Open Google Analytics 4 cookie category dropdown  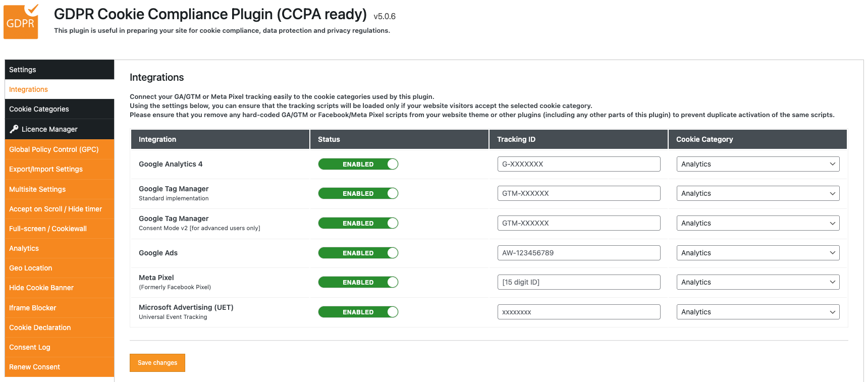[757, 164]
